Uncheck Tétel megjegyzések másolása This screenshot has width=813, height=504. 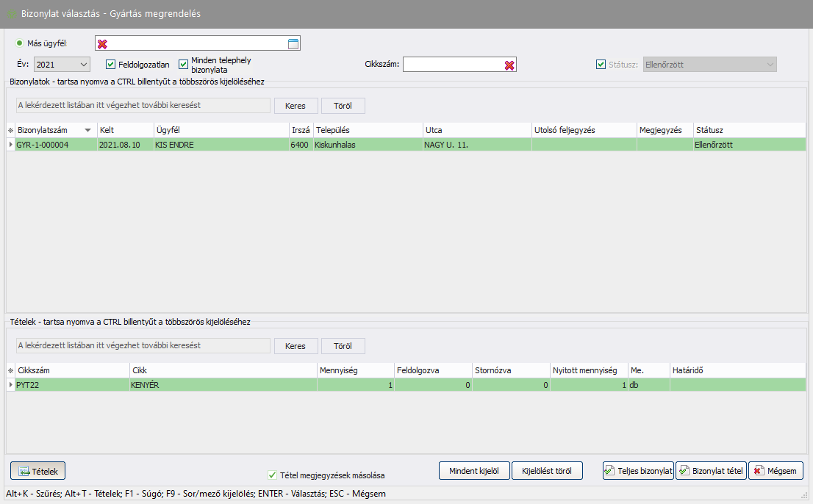coord(273,475)
